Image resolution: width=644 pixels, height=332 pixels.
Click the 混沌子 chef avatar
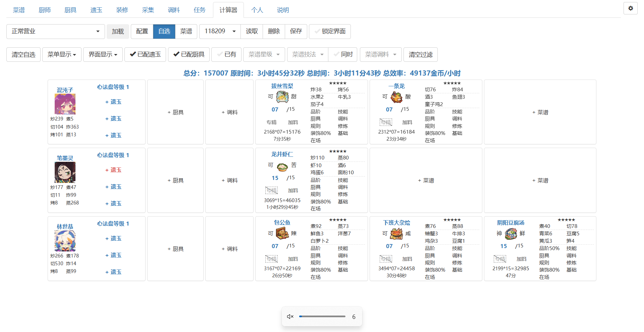tap(65, 104)
